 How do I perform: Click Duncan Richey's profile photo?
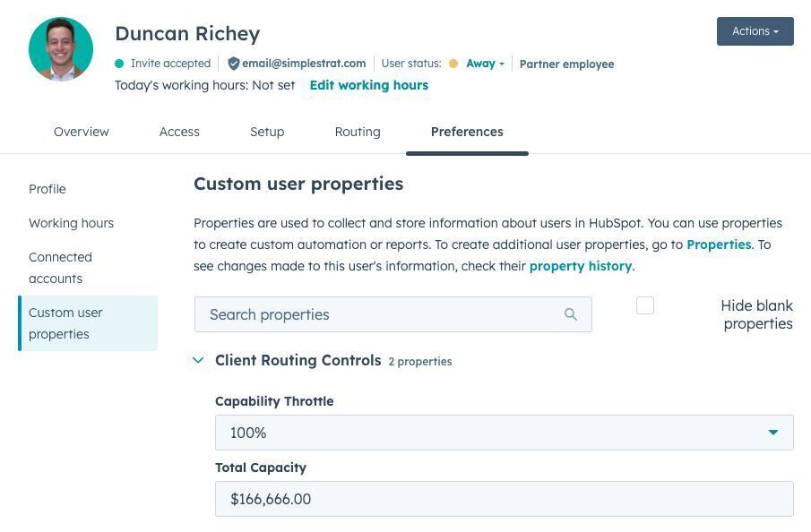point(60,48)
